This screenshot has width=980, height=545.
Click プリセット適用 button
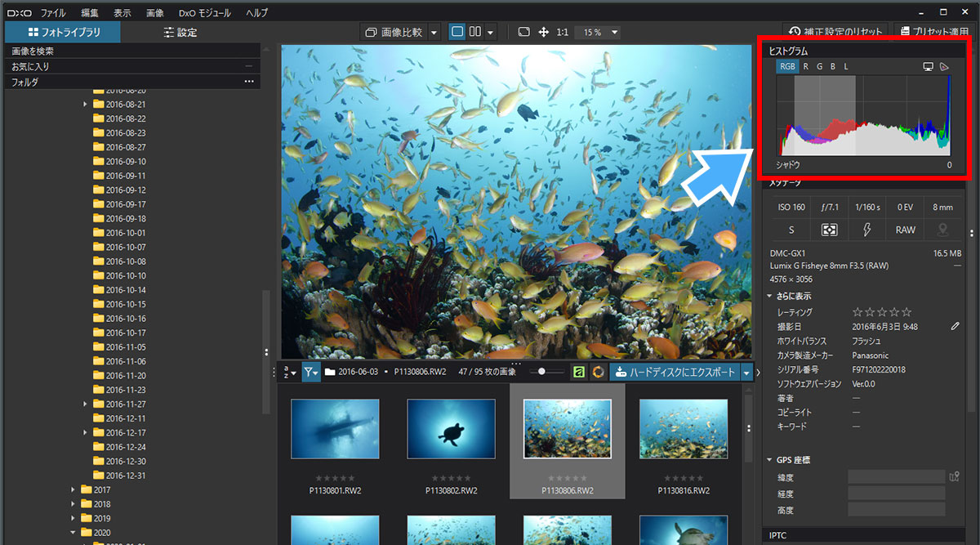coord(936,32)
